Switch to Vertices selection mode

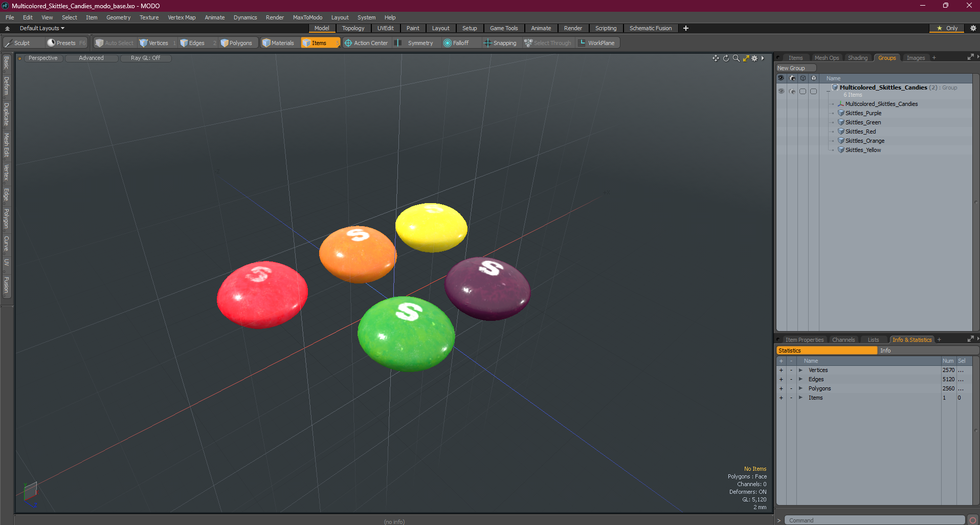point(157,43)
